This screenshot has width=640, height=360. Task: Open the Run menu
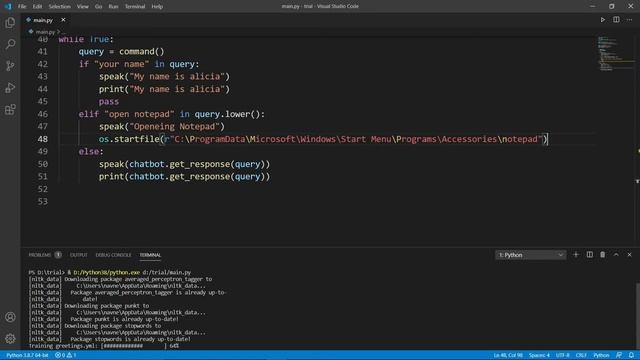[113, 6]
